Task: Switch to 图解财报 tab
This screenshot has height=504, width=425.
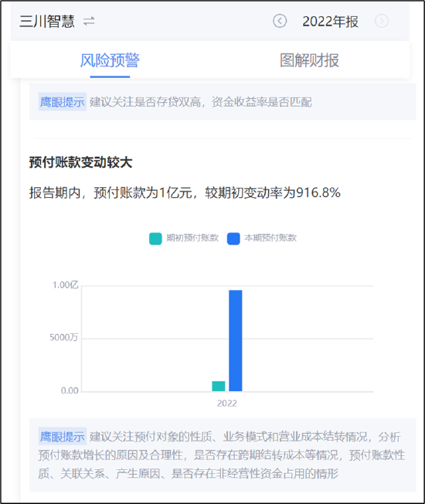Action: click(309, 60)
